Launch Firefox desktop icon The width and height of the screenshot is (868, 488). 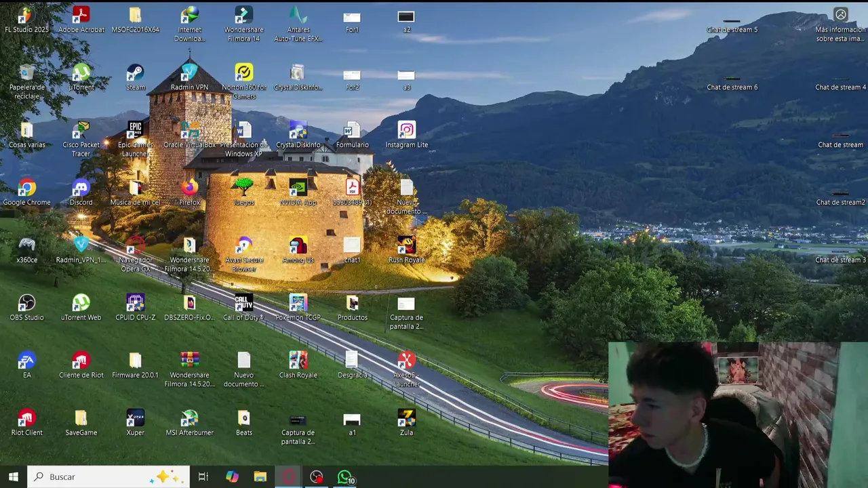[189, 188]
